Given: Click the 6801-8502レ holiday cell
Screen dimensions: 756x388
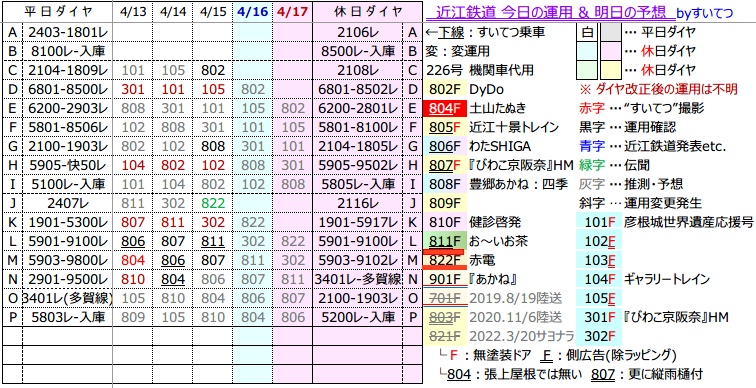Looking at the screenshot, I should click(x=357, y=90).
